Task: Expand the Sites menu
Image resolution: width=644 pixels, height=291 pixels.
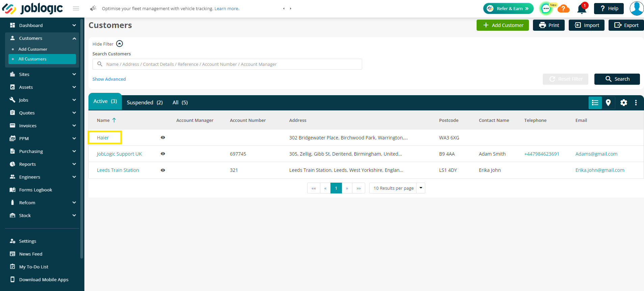Action: click(74, 74)
